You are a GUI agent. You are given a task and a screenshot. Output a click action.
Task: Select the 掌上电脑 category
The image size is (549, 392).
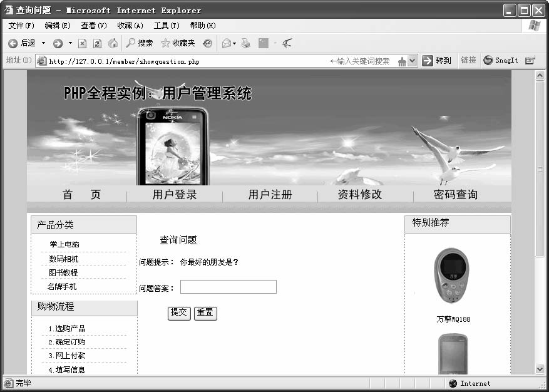pyautogui.click(x=64, y=244)
